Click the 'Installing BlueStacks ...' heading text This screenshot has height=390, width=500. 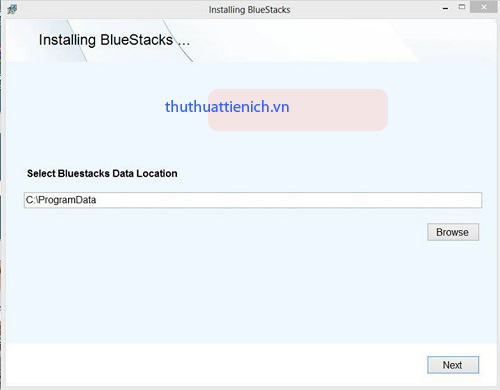pos(114,40)
